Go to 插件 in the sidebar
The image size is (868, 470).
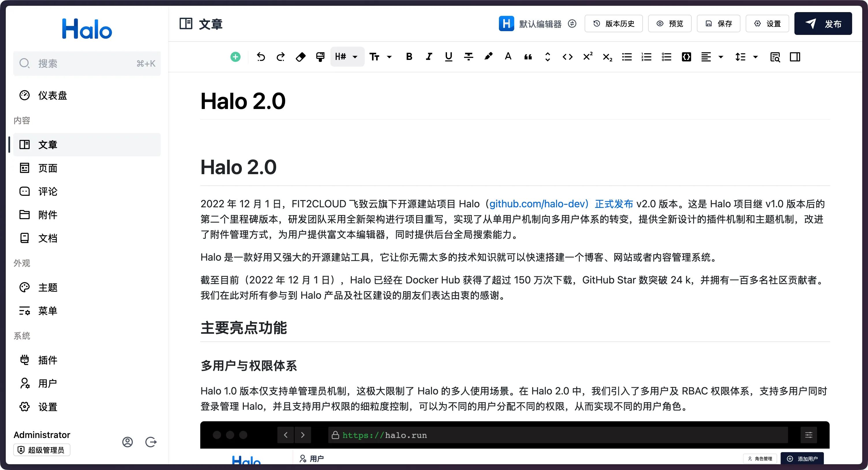click(x=48, y=360)
